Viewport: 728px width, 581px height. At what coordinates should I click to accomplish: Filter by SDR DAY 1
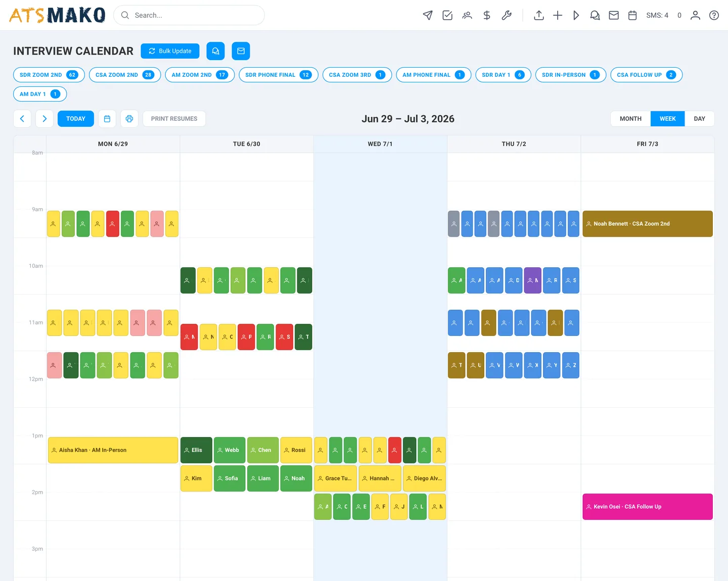tap(503, 75)
